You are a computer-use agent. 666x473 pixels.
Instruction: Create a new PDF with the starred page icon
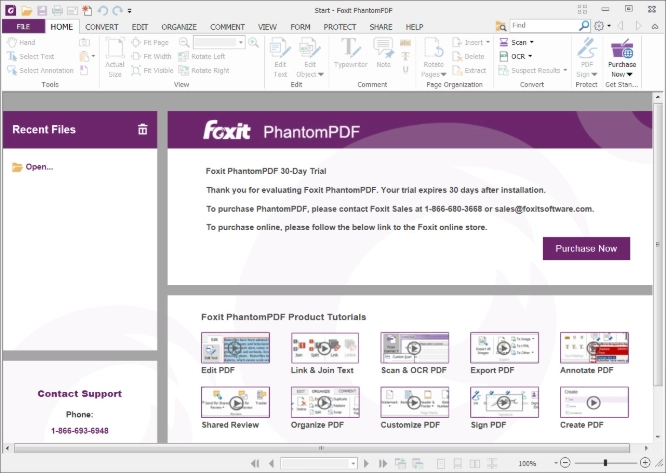[x=87, y=10]
